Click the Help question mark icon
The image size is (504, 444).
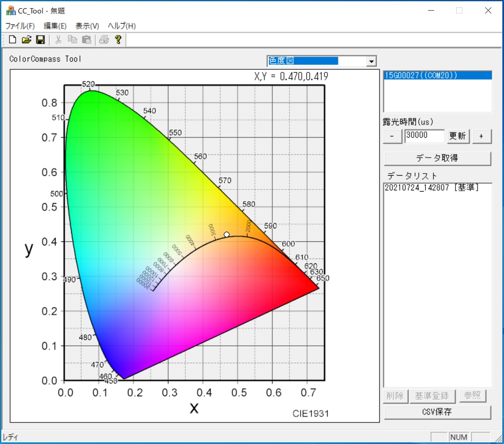click(118, 40)
